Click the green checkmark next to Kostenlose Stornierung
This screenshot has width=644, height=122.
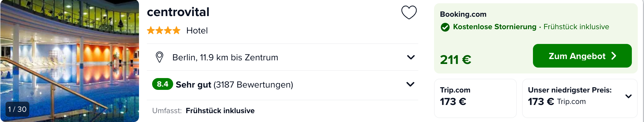coord(445,27)
